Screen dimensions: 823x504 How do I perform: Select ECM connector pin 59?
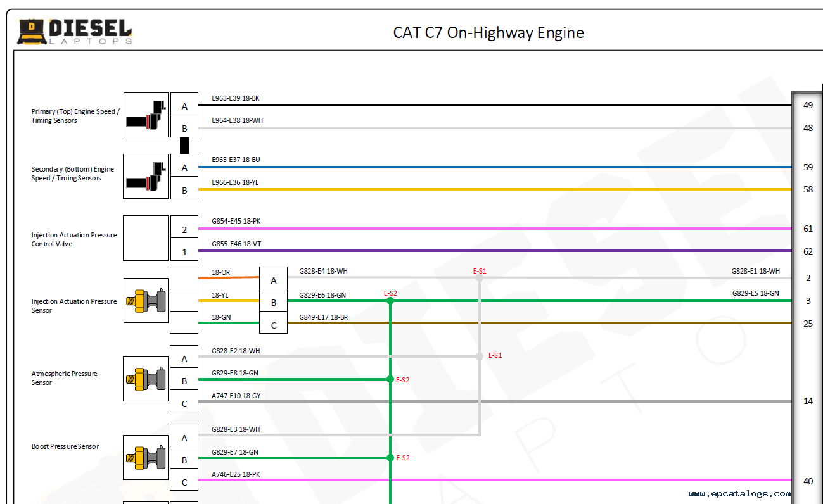point(808,167)
